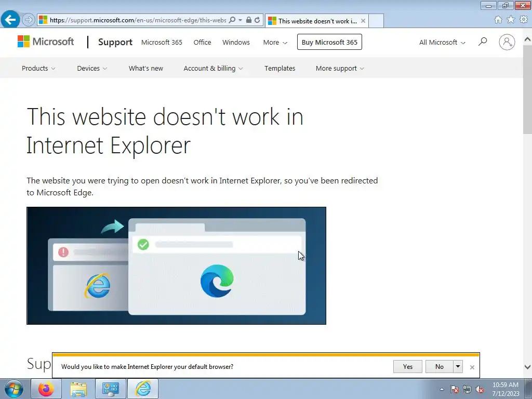
Task: Open the Support link in header
Action: coord(115,42)
